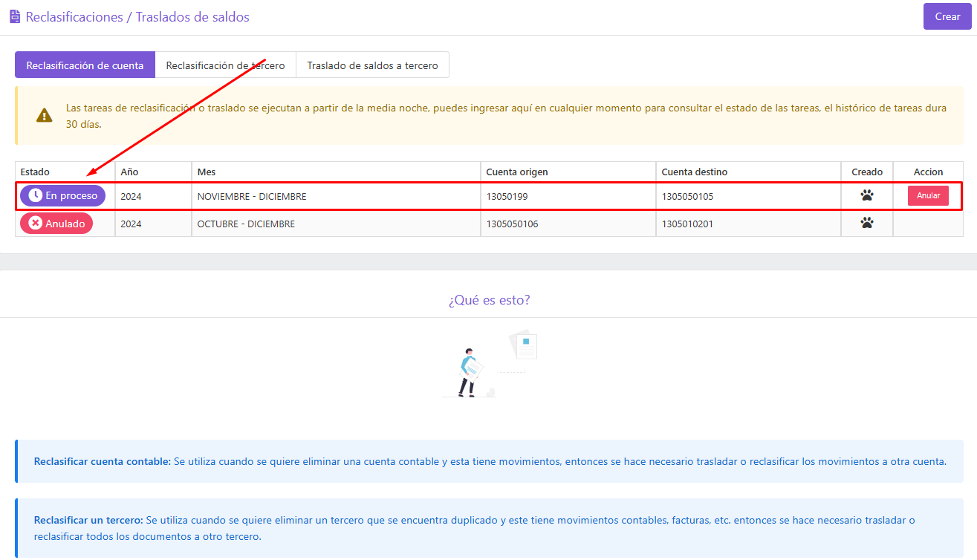Screen dimensions: 977x560
Task: Click the paw icon in the OCTUBRE row
Action: [x=867, y=223]
